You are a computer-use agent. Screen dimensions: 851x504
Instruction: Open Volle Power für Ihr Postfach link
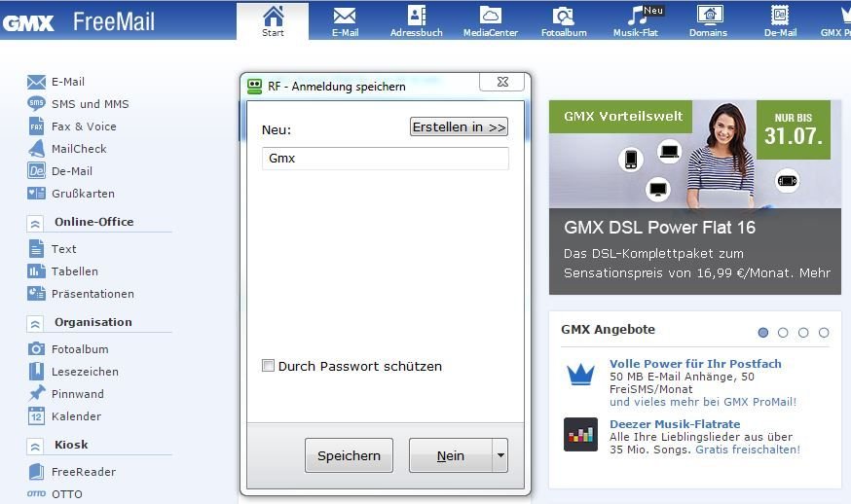pos(696,364)
